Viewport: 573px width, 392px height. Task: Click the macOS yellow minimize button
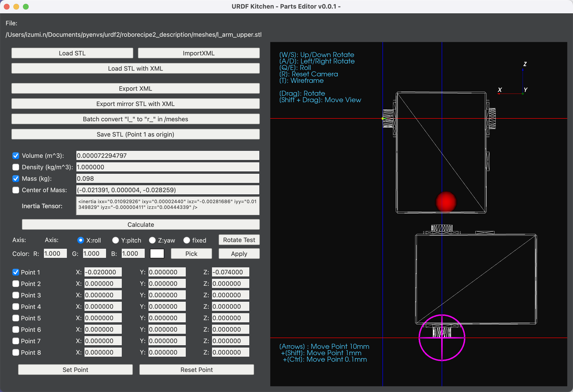16,7
